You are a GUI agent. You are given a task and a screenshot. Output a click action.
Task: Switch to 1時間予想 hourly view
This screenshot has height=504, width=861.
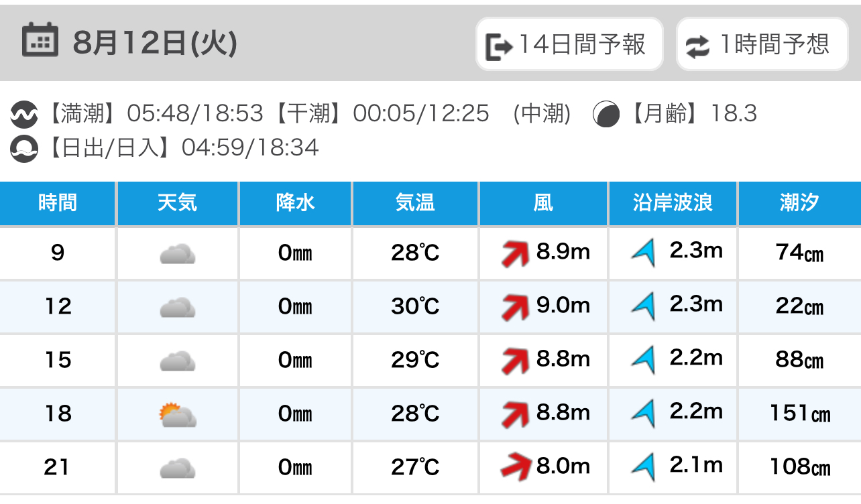coord(762,45)
